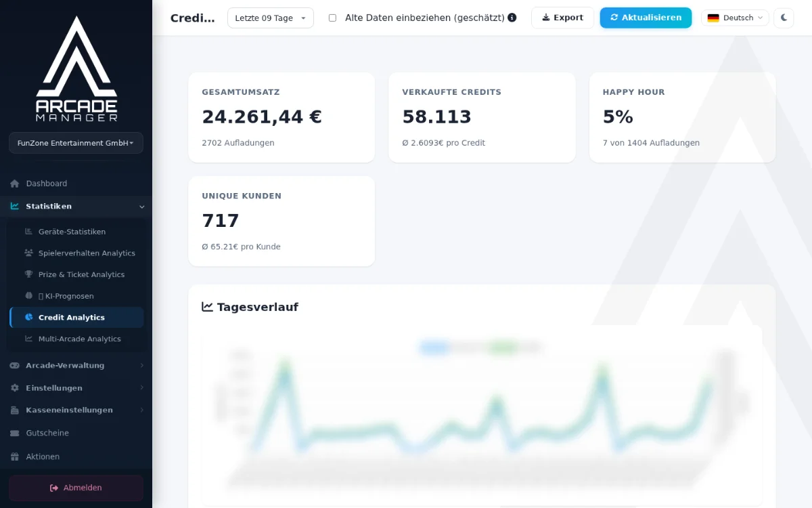Screen dimensions: 812x508
Task: Click the Gesamtumsatz value 24.261,44 €
Action: (262, 117)
